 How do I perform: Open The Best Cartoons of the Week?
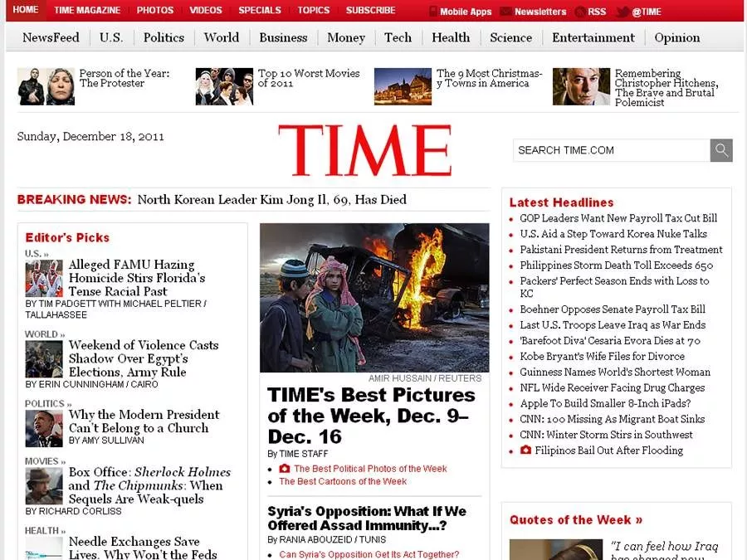click(343, 481)
